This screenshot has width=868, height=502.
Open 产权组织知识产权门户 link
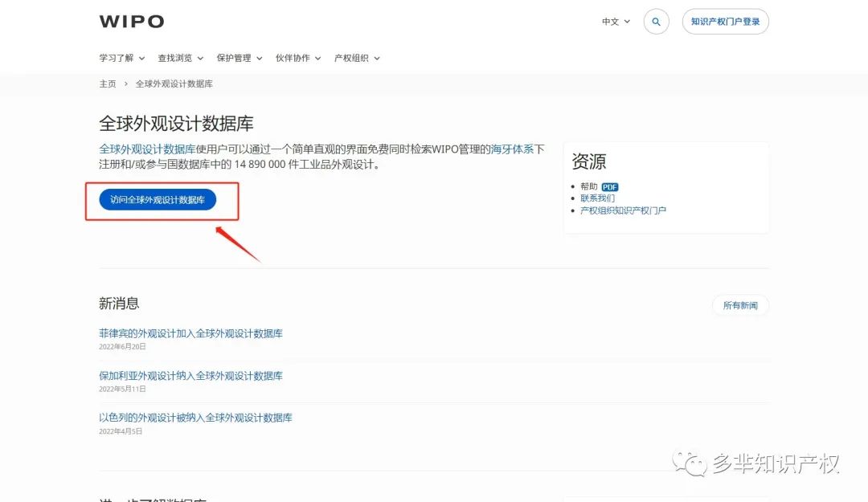pos(623,210)
